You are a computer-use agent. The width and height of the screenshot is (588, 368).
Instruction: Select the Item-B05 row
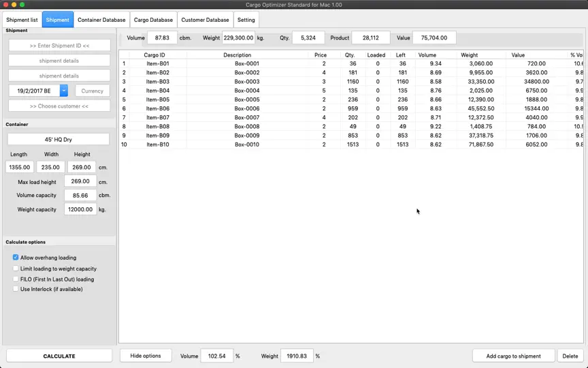pos(351,99)
